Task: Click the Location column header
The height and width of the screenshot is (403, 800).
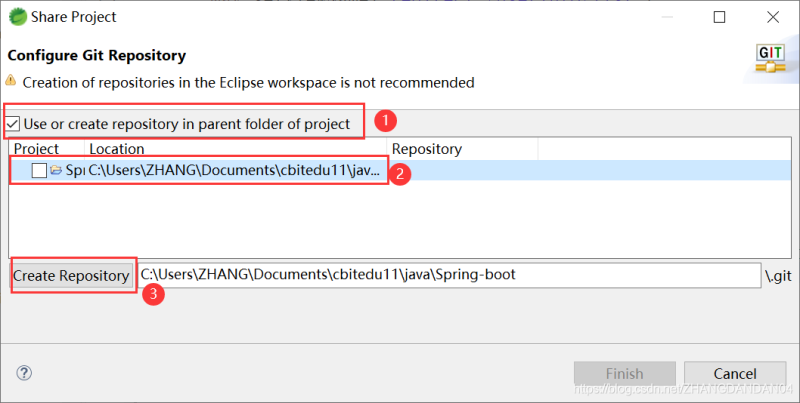Action: pos(116,149)
